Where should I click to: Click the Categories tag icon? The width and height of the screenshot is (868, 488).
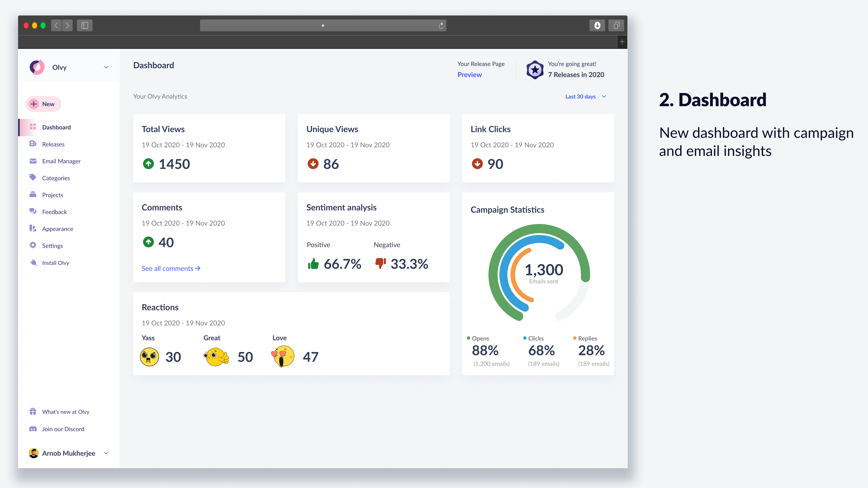coord(33,177)
